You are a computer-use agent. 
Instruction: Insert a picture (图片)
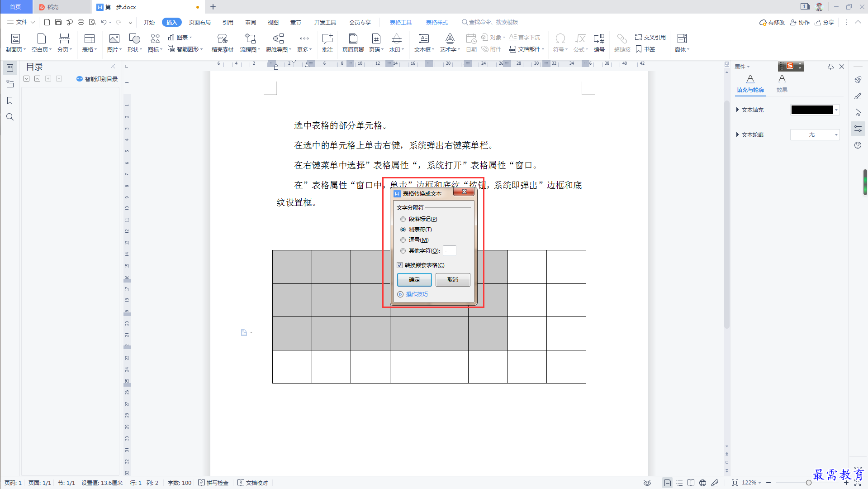(114, 43)
